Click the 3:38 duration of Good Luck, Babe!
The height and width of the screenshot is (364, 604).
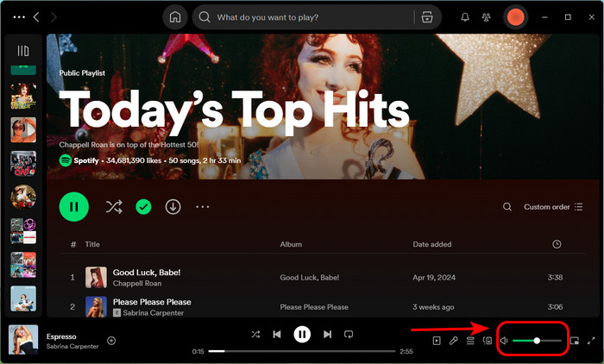click(555, 278)
